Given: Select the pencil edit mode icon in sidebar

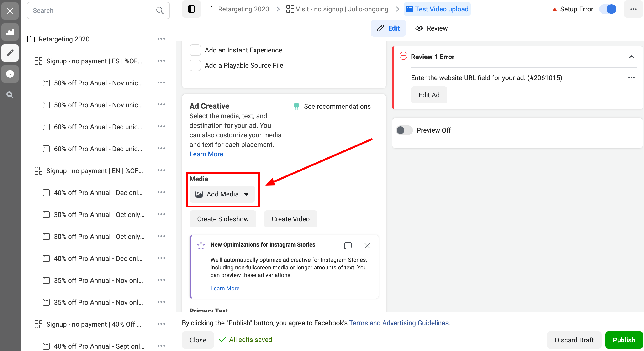Looking at the screenshot, I should (x=10, y=53).
